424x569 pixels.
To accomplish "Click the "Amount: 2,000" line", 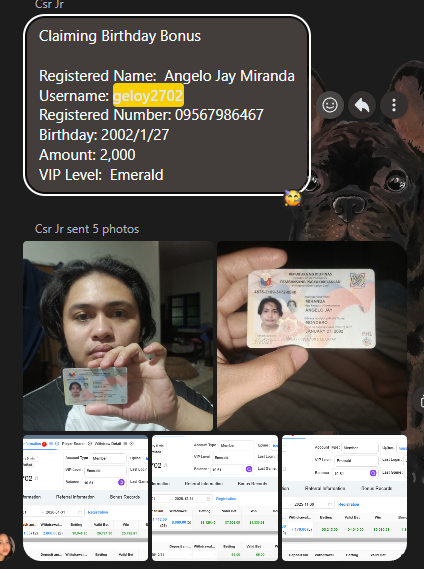I will [87, 155].
